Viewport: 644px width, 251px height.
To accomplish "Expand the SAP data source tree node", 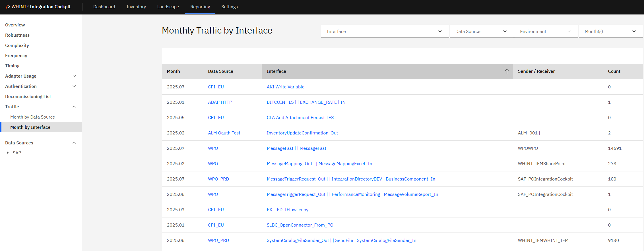I will 8,153.
